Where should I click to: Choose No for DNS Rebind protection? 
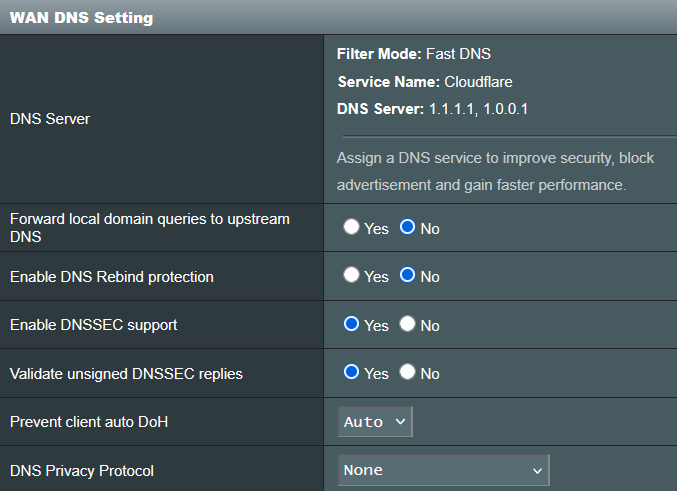407,275
